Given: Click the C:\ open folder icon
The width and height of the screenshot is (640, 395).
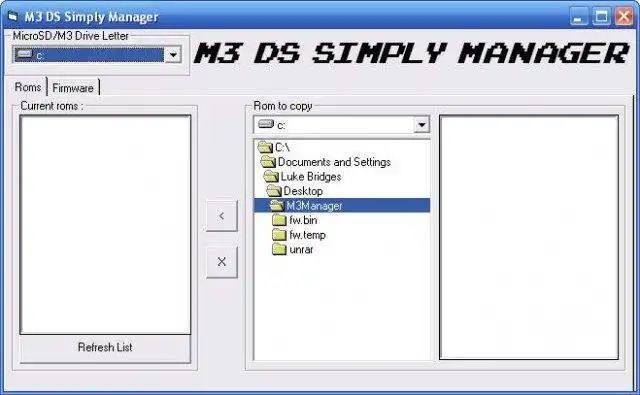Looking at the screenshot, I should coord(265,147).
